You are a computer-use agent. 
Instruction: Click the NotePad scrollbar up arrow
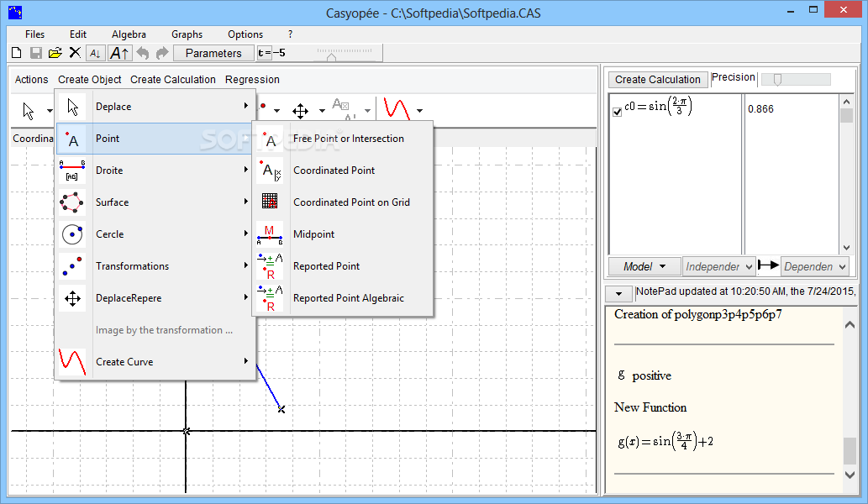[850, 325]
